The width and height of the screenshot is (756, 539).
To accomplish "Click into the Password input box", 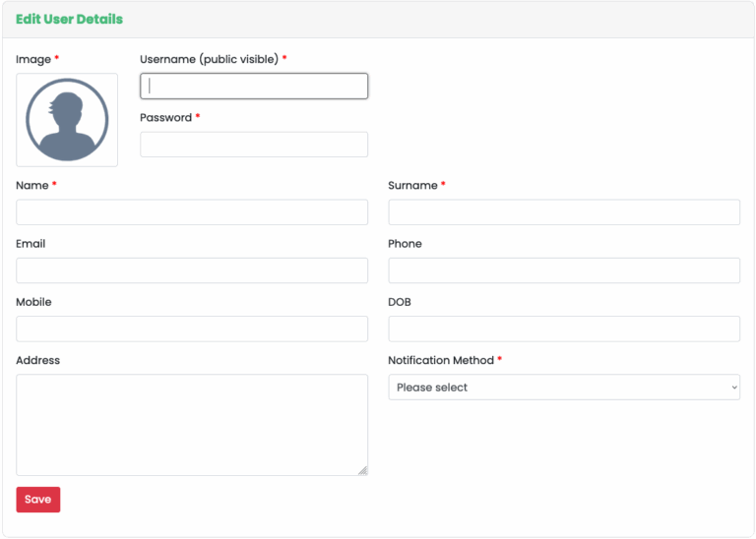I will click(254, 145).
